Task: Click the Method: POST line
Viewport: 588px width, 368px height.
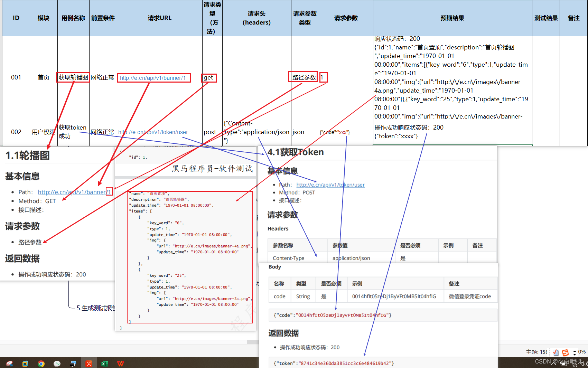Action: pos(297,192)
